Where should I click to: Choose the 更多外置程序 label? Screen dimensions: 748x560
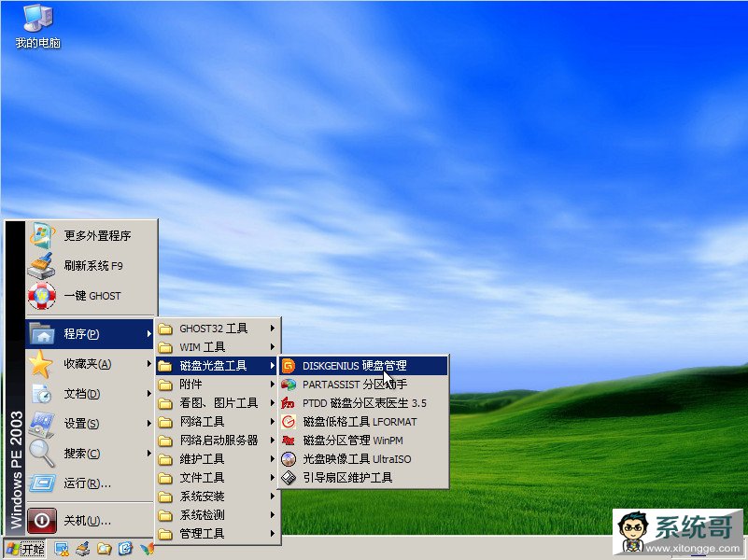97,236
